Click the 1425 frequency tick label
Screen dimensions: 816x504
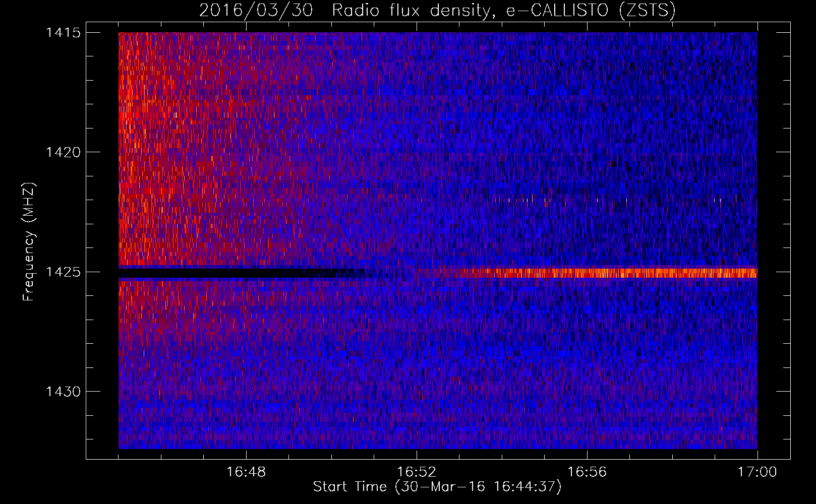click(63, 272)
